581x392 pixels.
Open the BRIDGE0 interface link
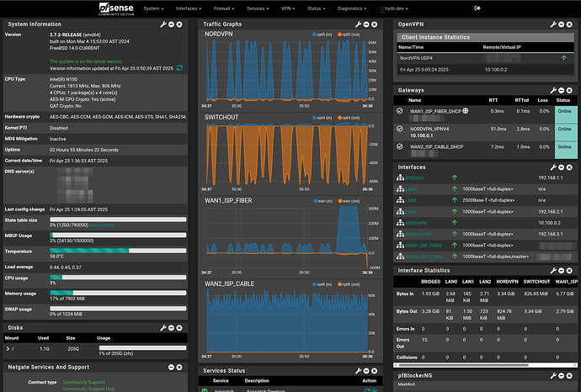click(x=414, y=178)
